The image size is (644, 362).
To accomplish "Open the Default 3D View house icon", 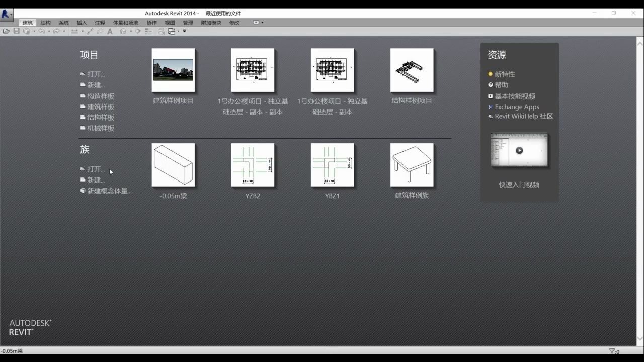I will [123, 31].
